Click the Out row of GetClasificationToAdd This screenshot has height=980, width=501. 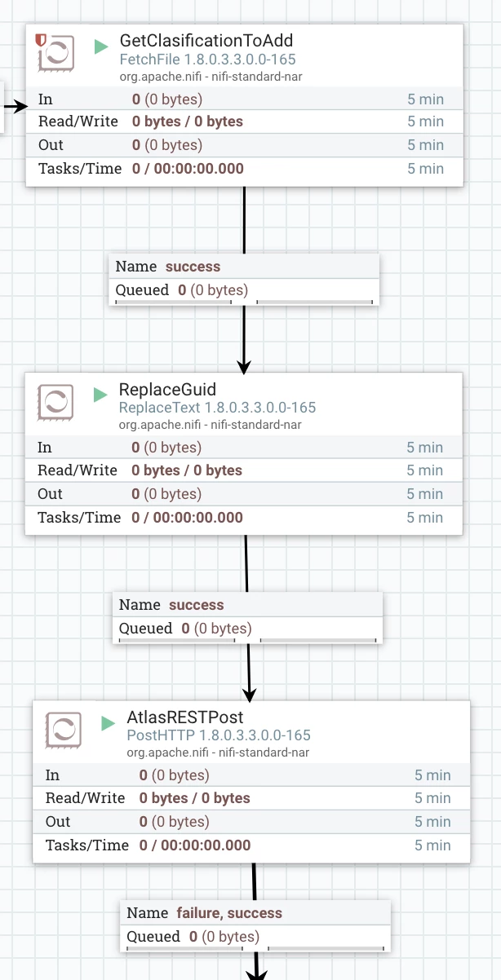(x=245, y=145)
